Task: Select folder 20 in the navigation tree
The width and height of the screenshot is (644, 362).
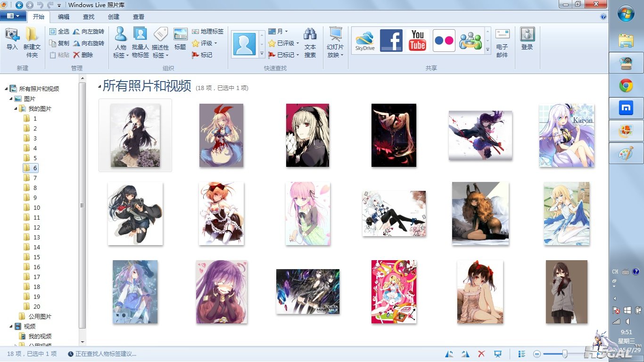Action: pyautogui.click(x=32, y=307)
